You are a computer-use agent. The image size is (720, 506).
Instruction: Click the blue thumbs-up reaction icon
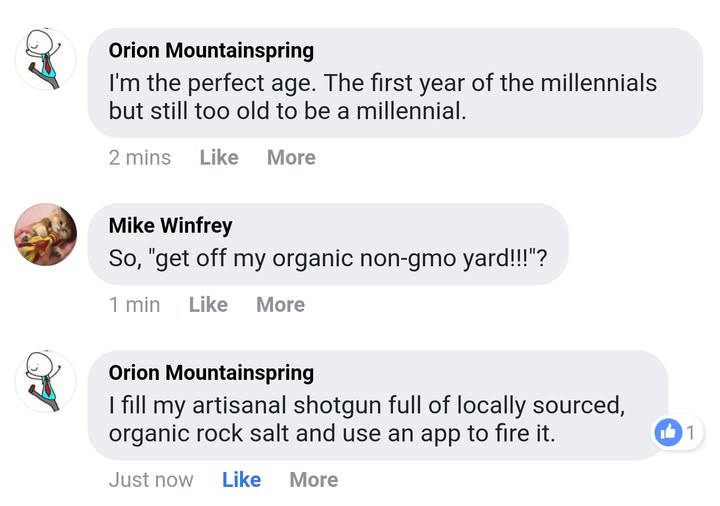pos(667,432)
